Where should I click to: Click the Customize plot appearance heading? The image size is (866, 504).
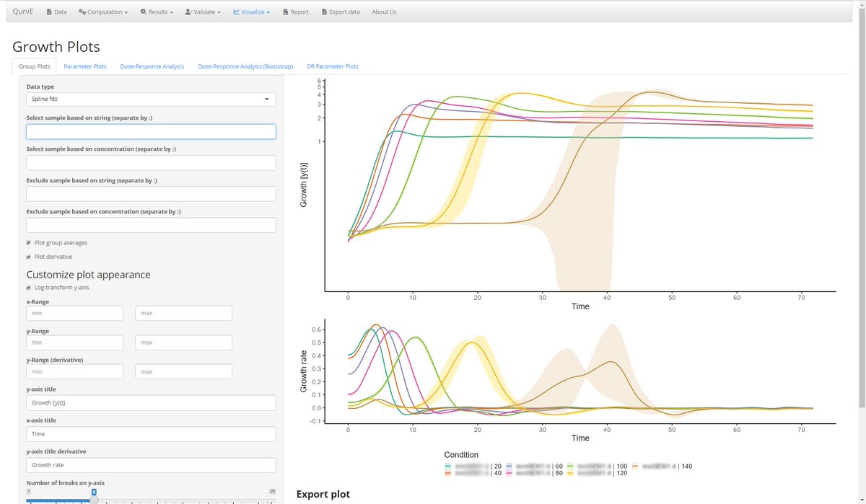tap(89, 274)
